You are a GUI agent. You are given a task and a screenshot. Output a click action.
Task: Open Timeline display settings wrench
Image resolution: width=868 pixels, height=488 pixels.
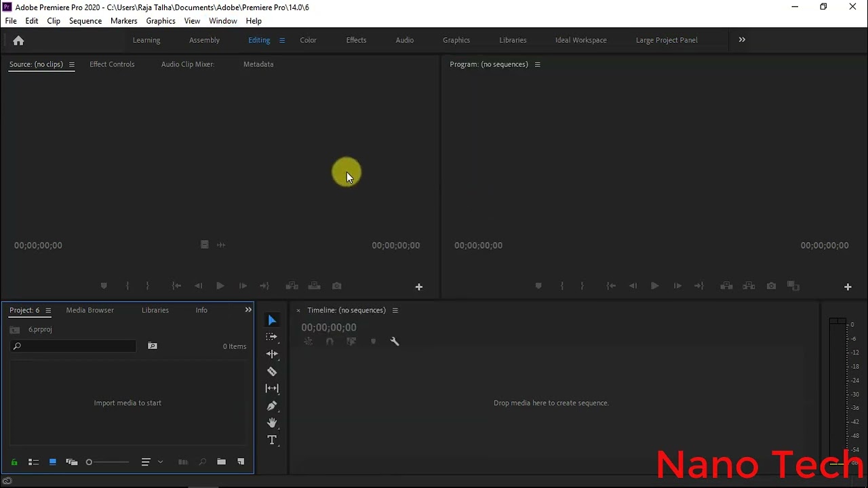395,342
